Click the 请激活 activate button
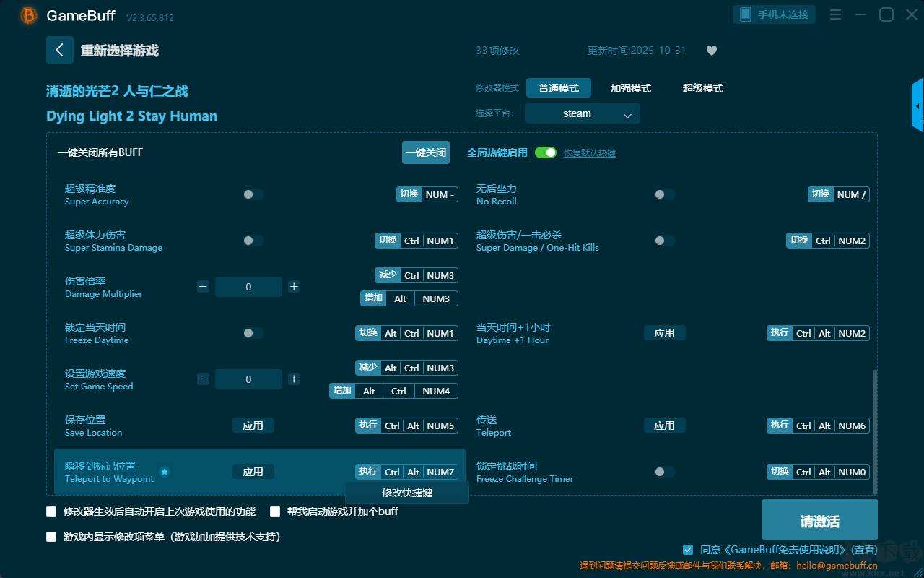This screenshot has width=924, height=578. click(x=820, y=520)
